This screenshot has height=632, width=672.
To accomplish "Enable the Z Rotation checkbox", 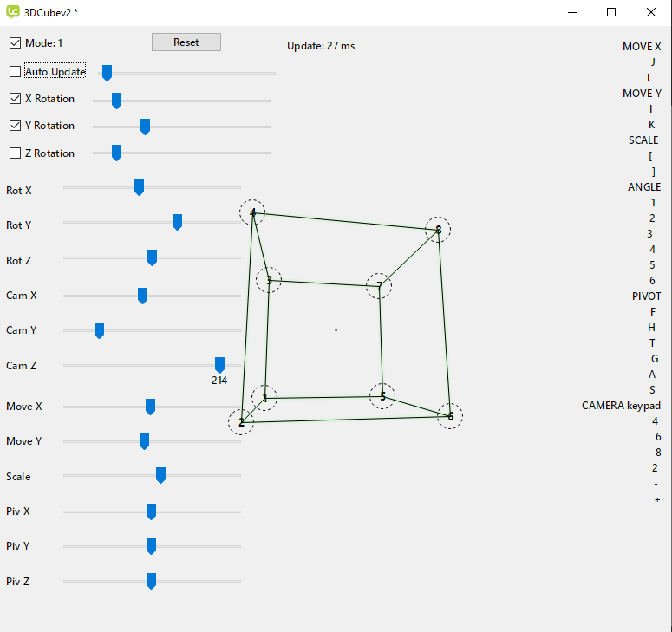I will (16, 153).
